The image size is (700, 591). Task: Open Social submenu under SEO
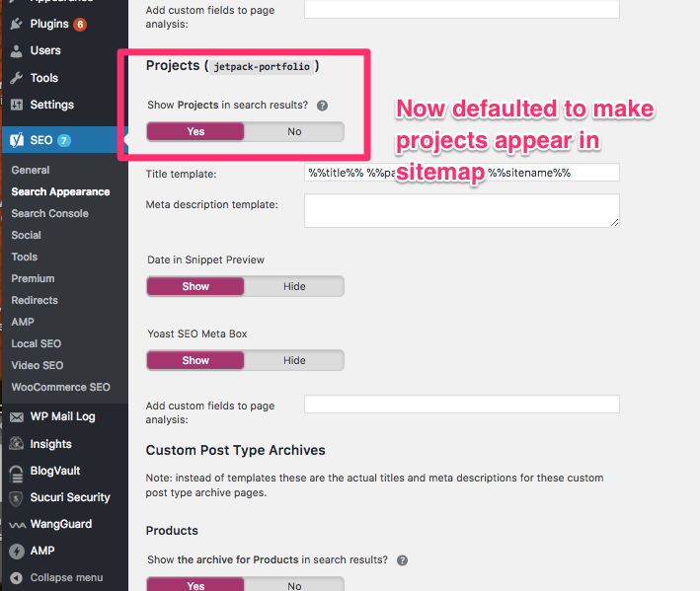pyautogui.click(x=27, y=235)
